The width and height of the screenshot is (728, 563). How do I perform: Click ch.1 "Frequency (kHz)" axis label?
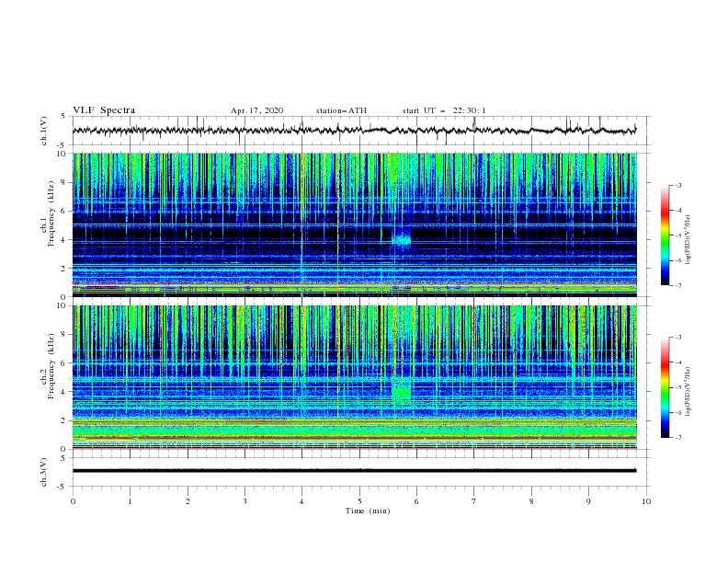pos(51,214)
